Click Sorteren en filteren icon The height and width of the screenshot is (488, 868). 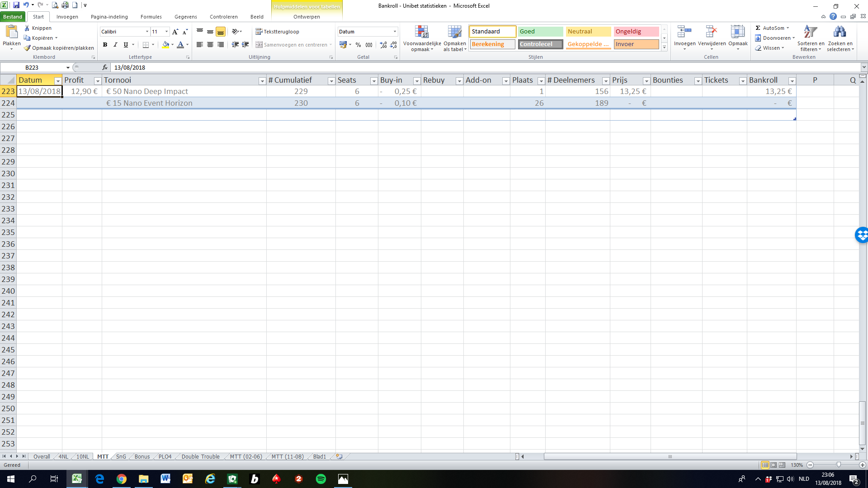coord(810,32)
